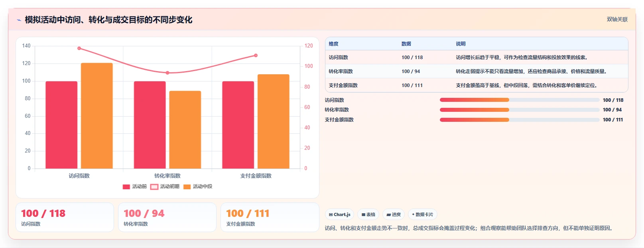
Task: Click the 双轴关联 label in the header
Action: point(617,20)
